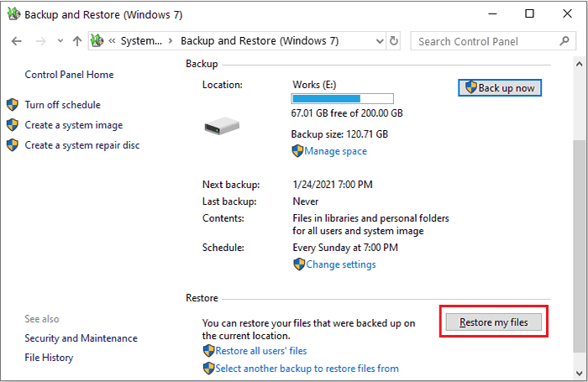Expand the breadcrumb arrow after System...

[x=171, y=41]
